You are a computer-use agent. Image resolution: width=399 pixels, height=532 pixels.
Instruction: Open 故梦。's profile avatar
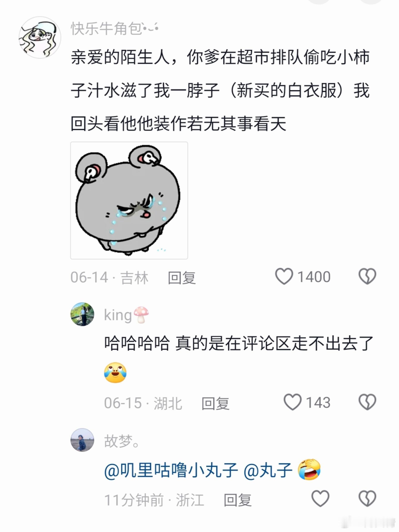point(82,440)
